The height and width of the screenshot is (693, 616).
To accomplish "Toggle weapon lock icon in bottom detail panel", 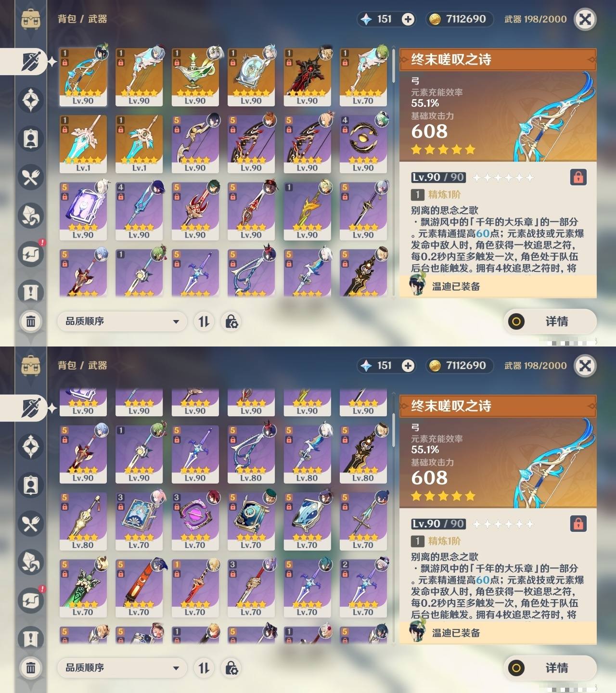I will tap(578, 524).
